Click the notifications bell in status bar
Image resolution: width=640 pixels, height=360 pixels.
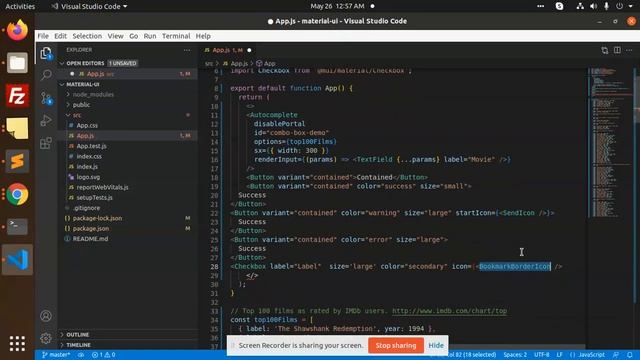[x=630, y=355]
